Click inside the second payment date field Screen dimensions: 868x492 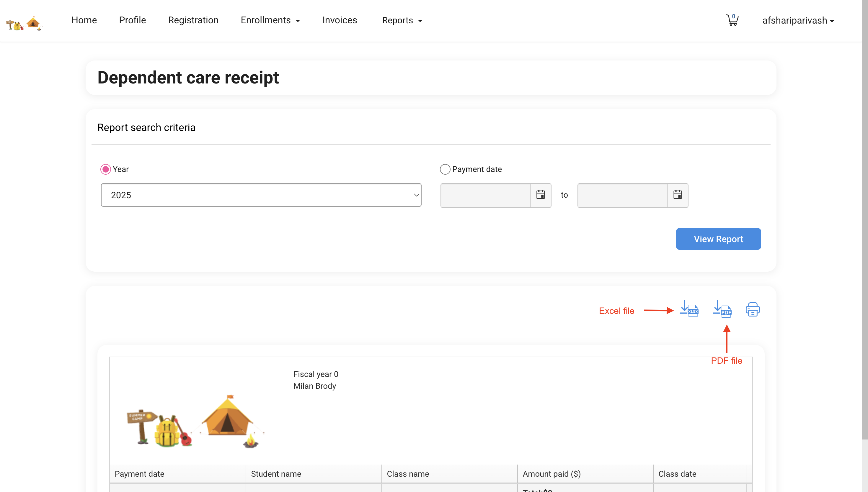[622, 195]
